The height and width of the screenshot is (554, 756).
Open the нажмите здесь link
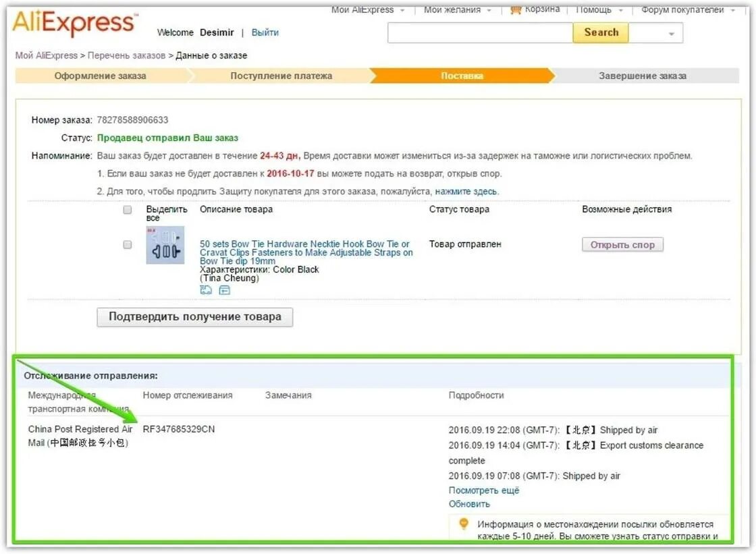(466, 192)
